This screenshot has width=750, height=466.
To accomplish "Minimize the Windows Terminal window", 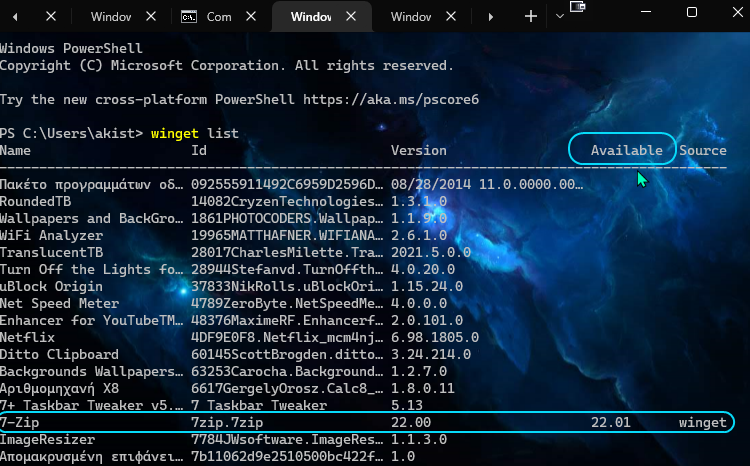I will point(646,11).
